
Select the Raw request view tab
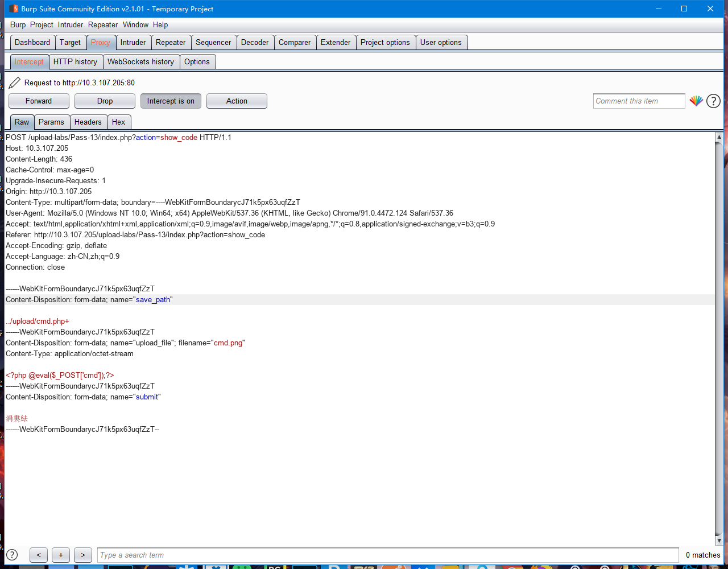[x=22, y=122]
